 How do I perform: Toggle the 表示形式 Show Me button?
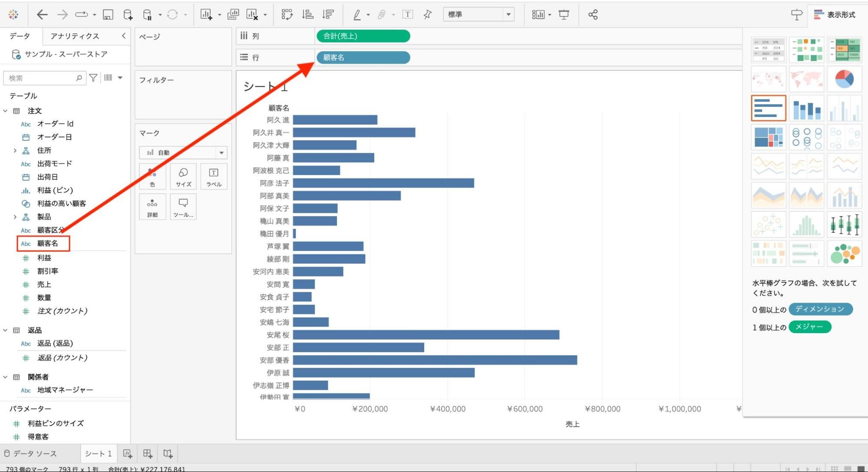[x=835, y=14]
